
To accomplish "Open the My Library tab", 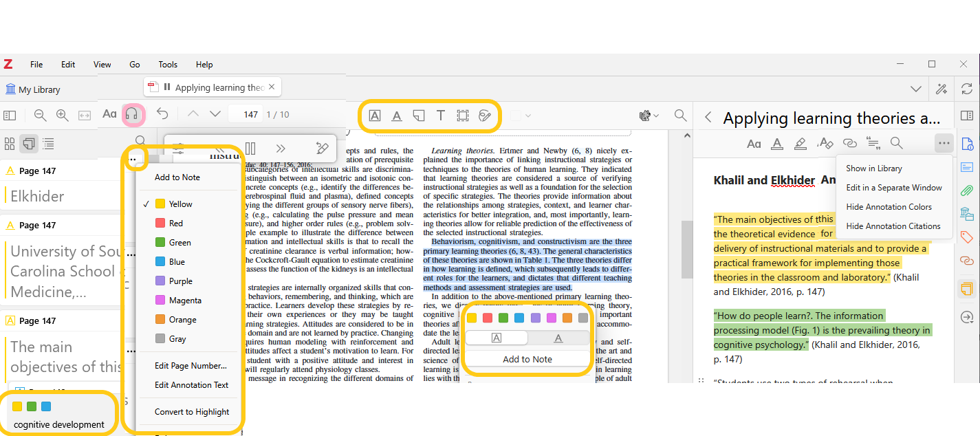I will pyautogui.click(x=33, y=89).
